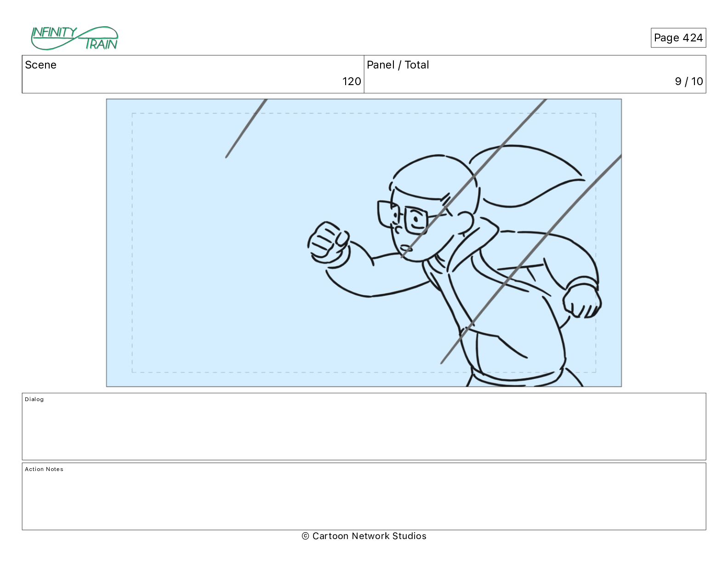Click the Page 424 label box

[x=678, y=38]
